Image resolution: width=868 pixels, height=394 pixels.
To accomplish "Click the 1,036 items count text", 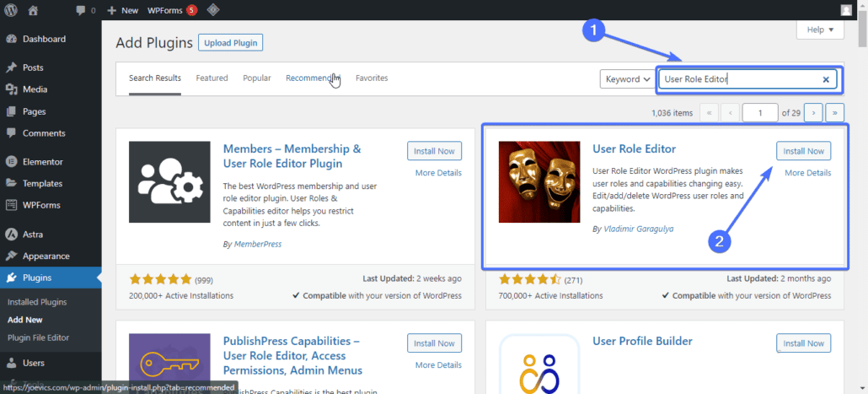I will pos(672,113).
